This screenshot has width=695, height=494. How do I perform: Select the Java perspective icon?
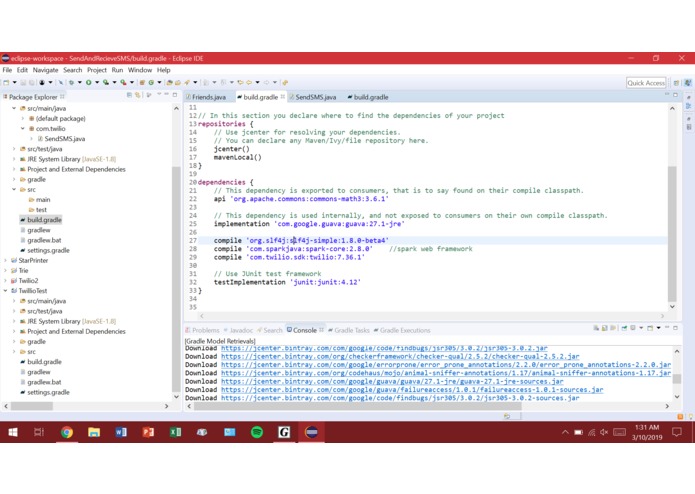pos(687,83)
